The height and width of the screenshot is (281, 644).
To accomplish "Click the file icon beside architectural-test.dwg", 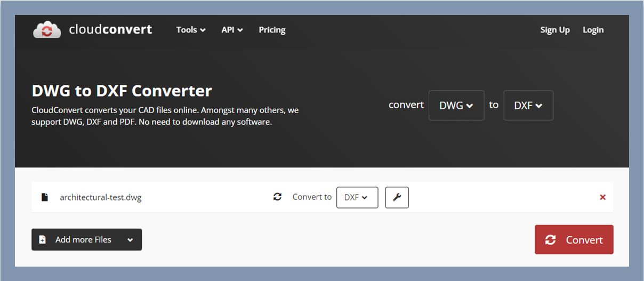I will (x=45, y=197).
